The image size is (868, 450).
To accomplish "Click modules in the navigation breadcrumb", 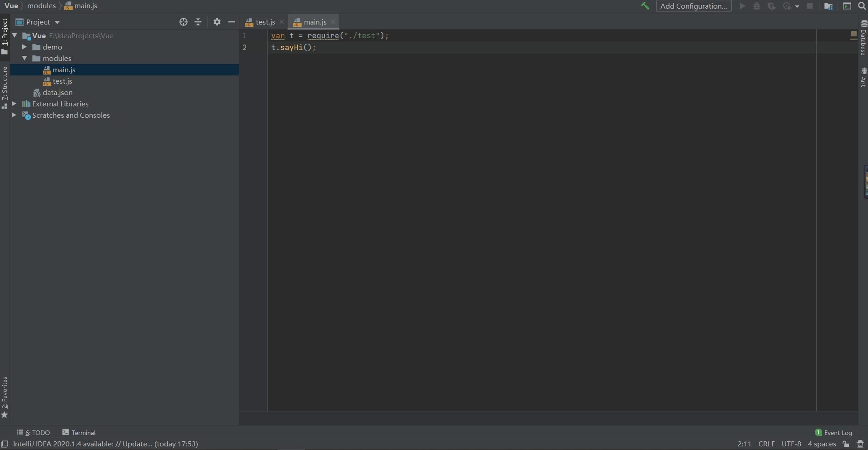I will (41, 6).
